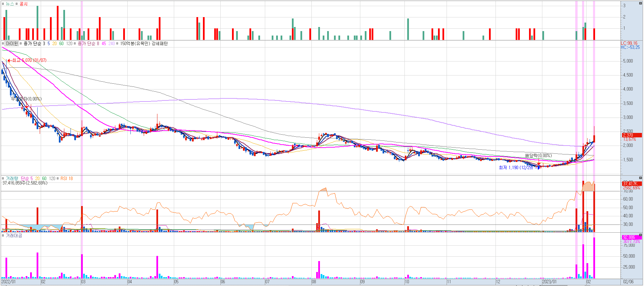Click the 50,000 trading value axis label
This screenshot has height=286, width=644.
[x=629, y=256]
